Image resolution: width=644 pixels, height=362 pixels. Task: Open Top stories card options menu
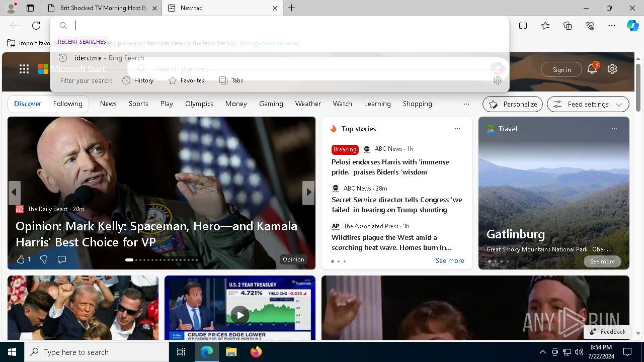(x=457, y=129)
